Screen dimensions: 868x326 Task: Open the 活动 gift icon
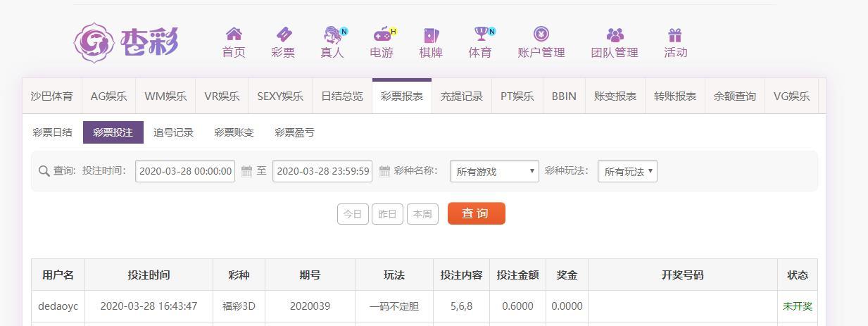click(675, 35)
